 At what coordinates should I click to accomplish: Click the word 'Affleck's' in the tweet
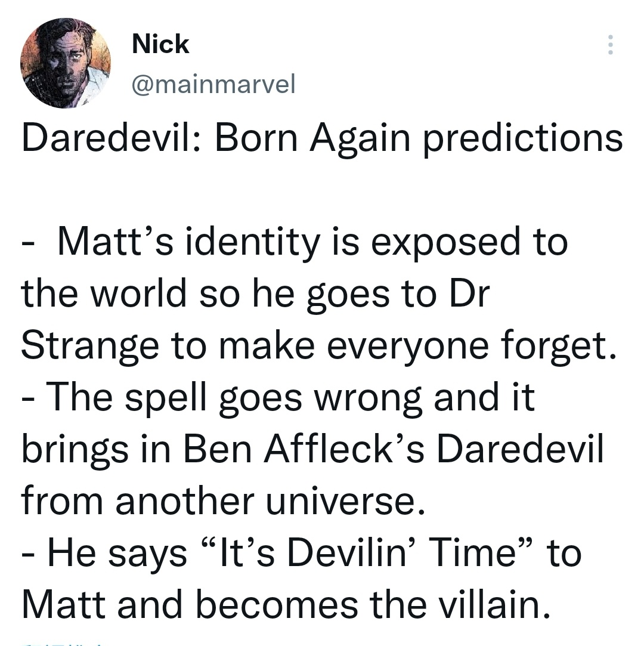(344, 449)
